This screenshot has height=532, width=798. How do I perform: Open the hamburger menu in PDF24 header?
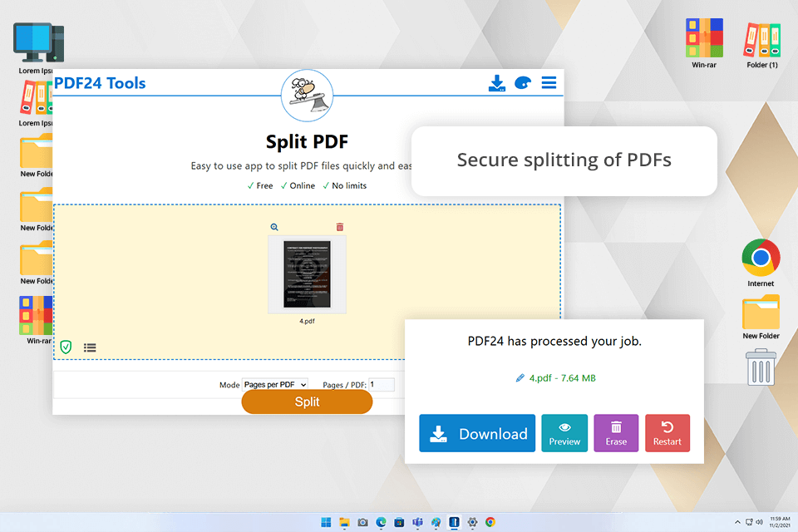coord(549,82)
